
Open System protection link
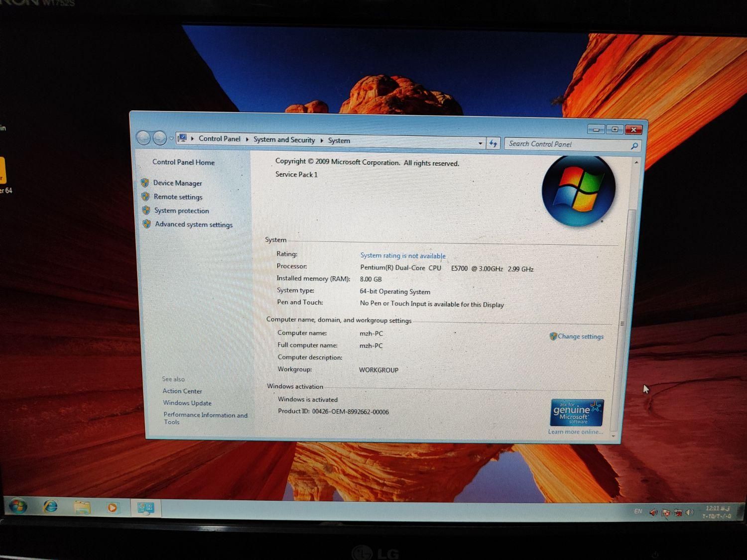181,211
